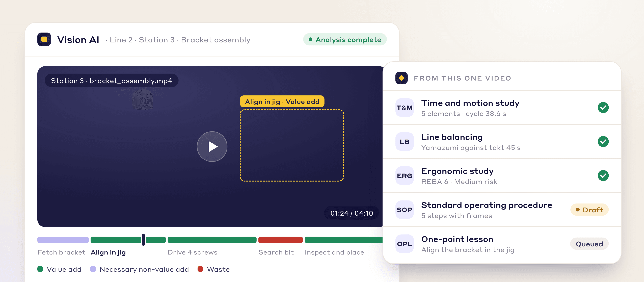Viewport: 644px width, 282px height.
Task: Toggle the Ergonomic study green checkmark
Action: 603,175
